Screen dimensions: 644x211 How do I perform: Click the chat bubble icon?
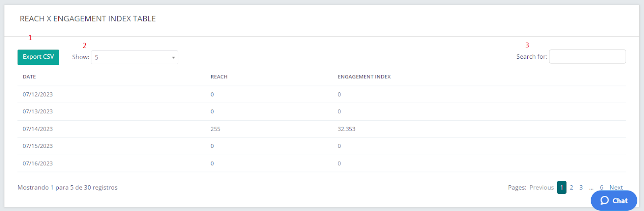pos(605,201)
